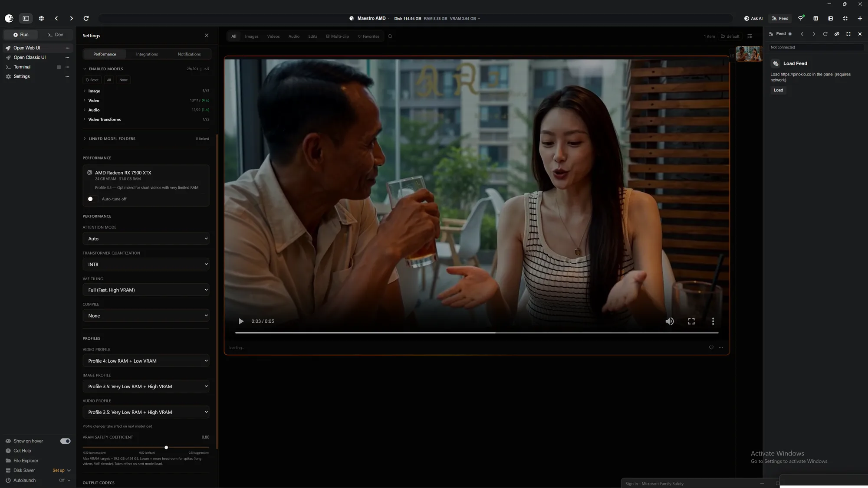Split view into rows icon
868x488 pixels.
830,18
